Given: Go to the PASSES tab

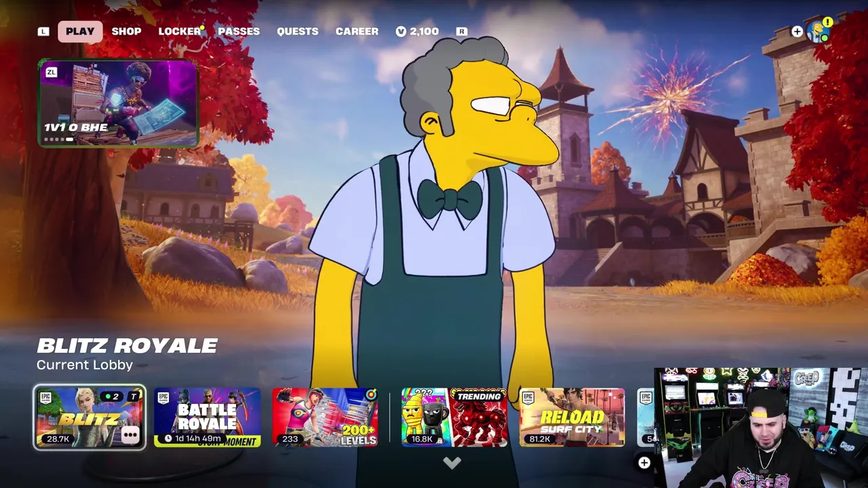Looking at the screenshot, I should click(x=239, y=31).
